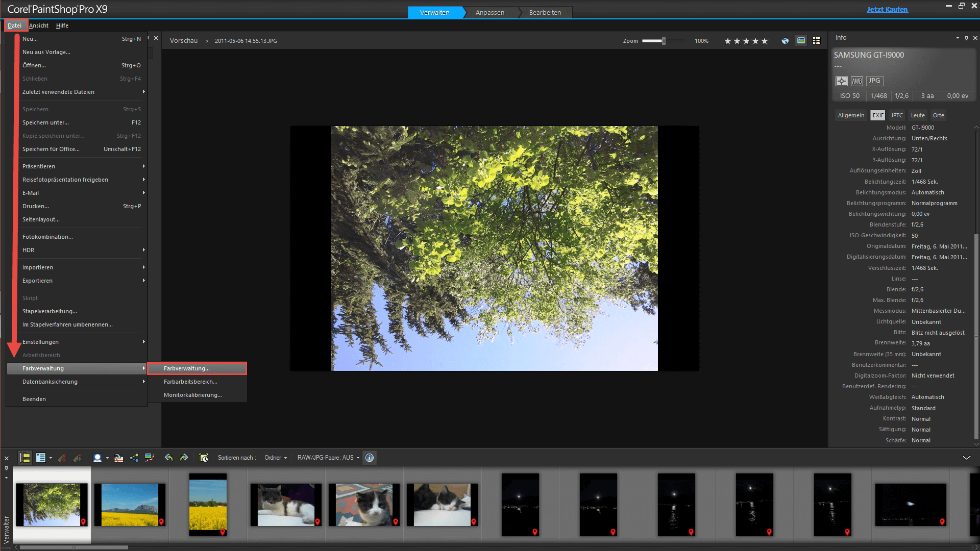Switch to the Allgemein tab
980x551 pixels.
coord(851,115)
